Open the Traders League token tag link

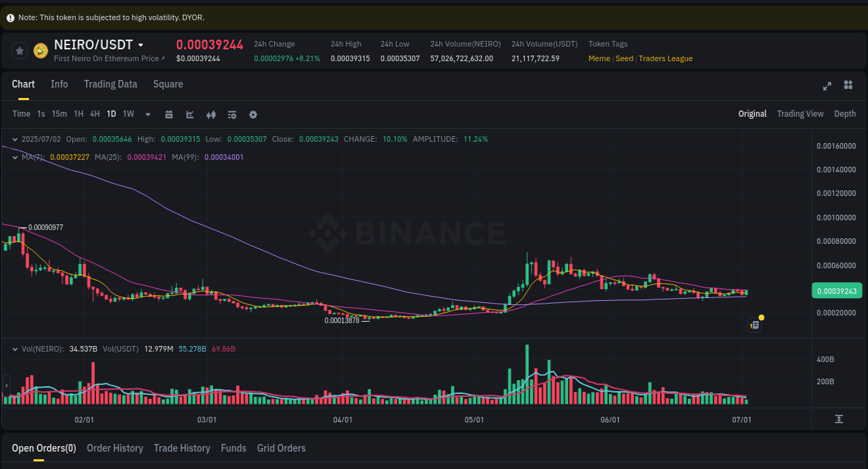click(x=665, y=58)
